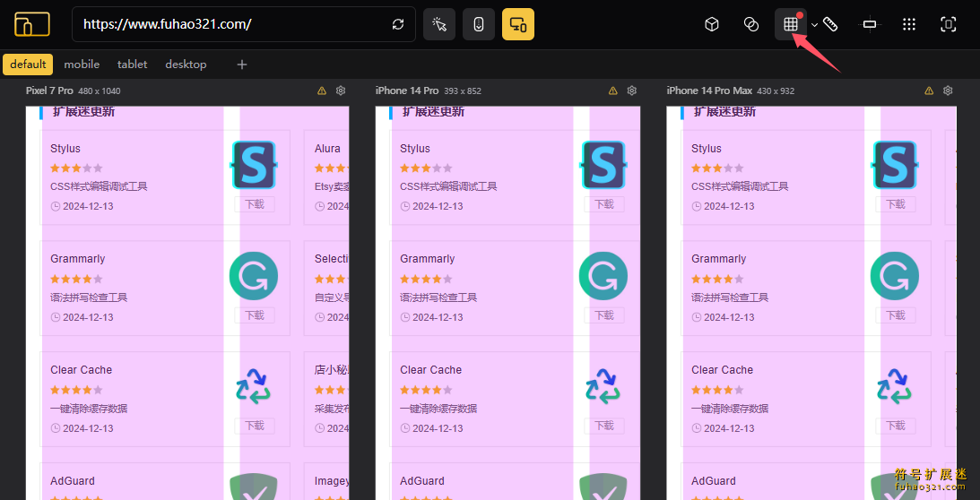Click the overlapping circles icon
Image resolution: width=980 pixels, height=500 pixels.
[x=751, y=24]
